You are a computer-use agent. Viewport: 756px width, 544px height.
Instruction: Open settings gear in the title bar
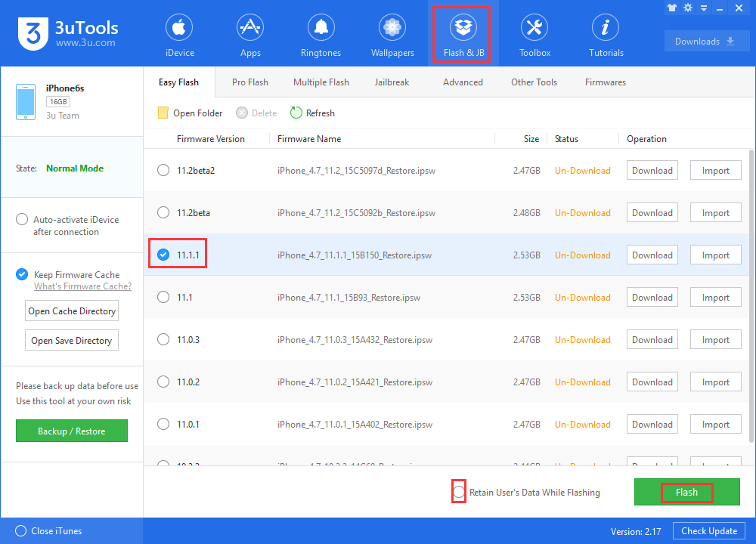pos(688,8)
